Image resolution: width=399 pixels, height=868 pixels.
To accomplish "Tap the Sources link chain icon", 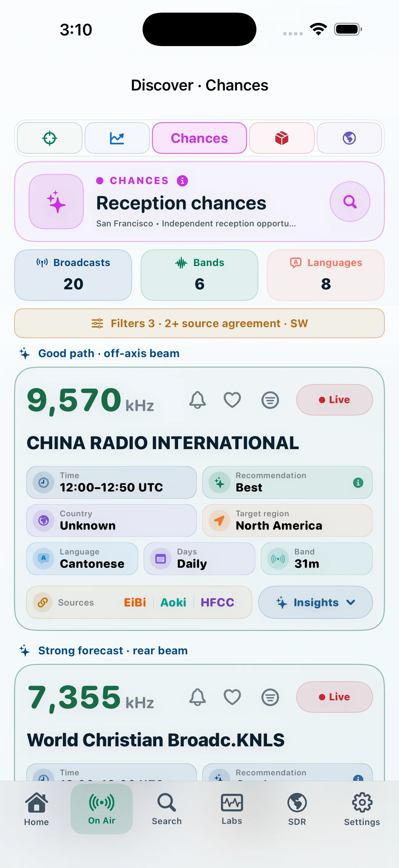I will click(x=43, y=603).
